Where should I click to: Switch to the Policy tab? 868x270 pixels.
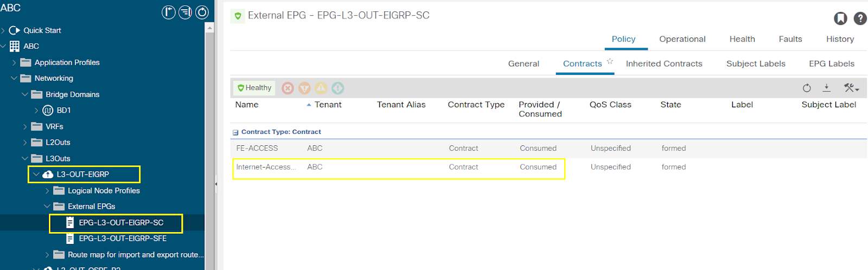click(623, 39)
